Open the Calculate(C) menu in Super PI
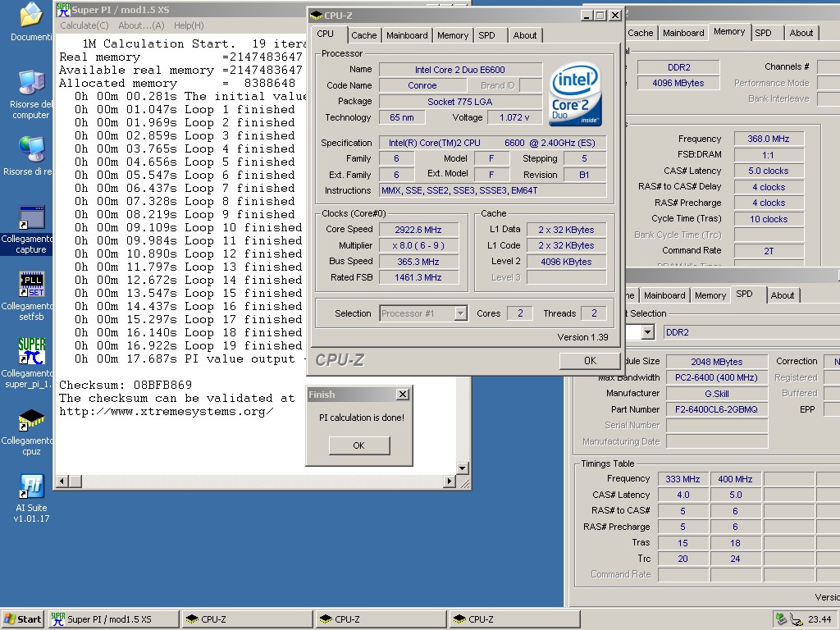 84,25
